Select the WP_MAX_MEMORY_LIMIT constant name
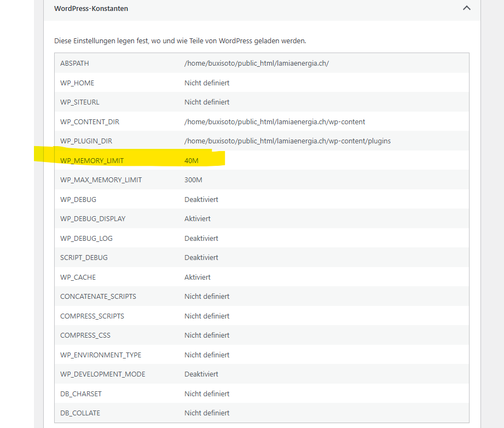This screenshot has height=428, width=504. [x=101, y=180]
